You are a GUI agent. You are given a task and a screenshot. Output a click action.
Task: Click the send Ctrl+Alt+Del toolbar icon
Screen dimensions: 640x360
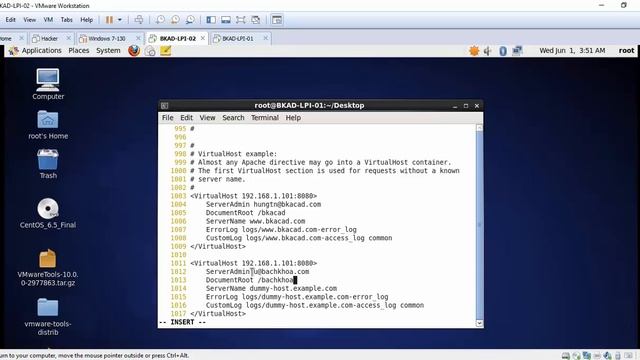click(x=139, y=20)
